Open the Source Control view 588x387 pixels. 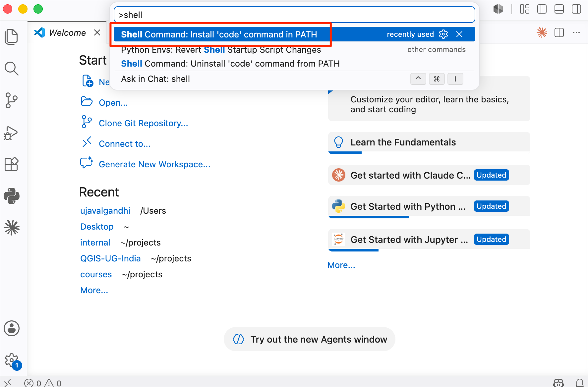tap(12, 100)
